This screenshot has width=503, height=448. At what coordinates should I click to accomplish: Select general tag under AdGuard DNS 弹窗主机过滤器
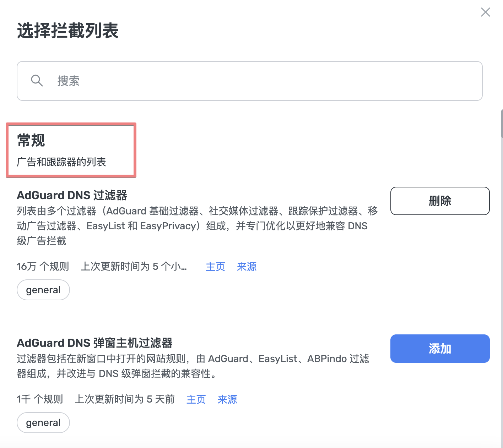click(x=43, y=423)
